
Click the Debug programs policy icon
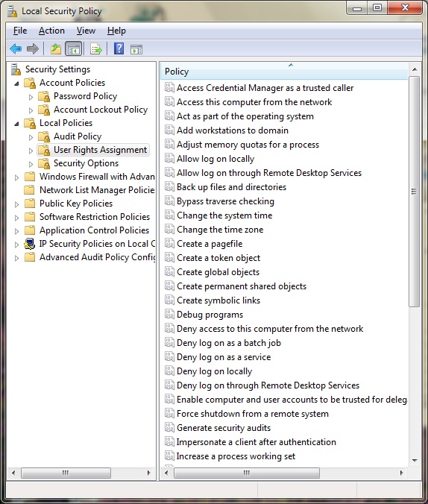(x=169, y=314)
